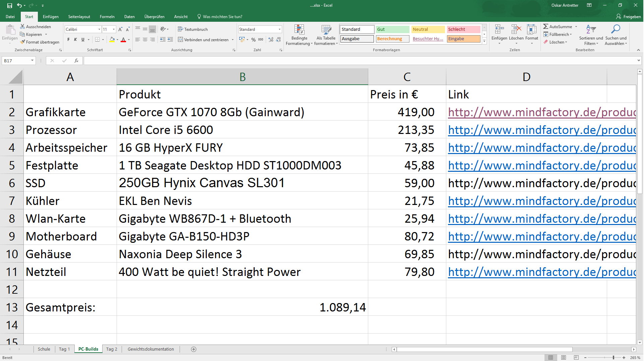Apply the Besuchter Hy... cell style
This screenshot has width=644, height=361.
point(428,39)
